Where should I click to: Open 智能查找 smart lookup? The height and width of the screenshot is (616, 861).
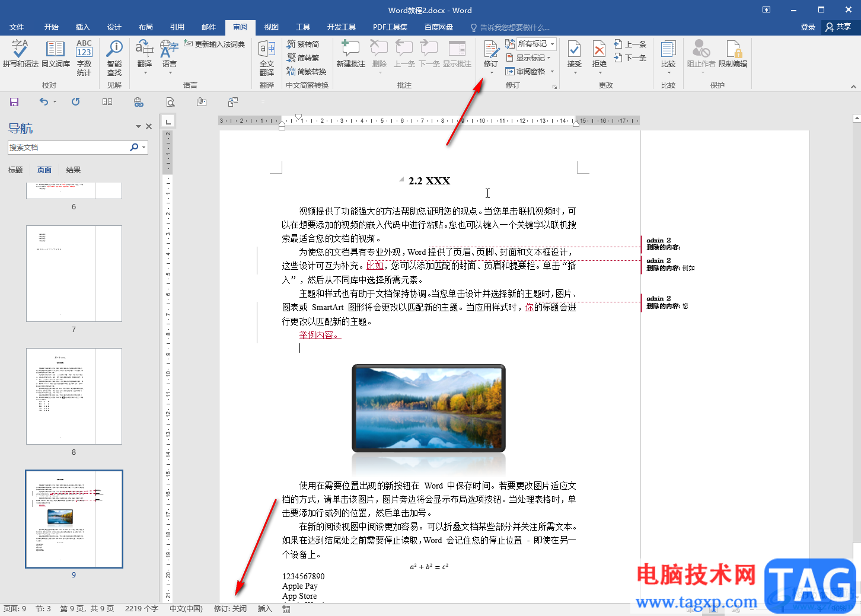[x=114, y=58]
